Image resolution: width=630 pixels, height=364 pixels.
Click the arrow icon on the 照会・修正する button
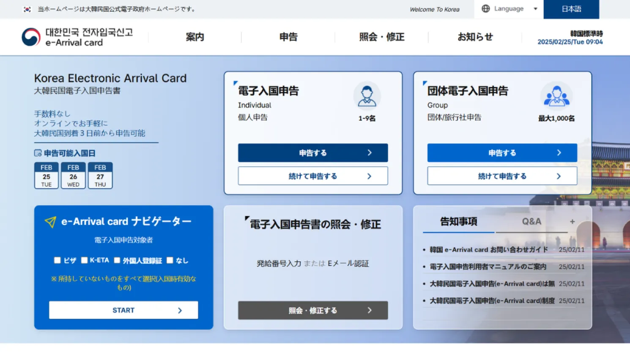click(x=370, y=310)
